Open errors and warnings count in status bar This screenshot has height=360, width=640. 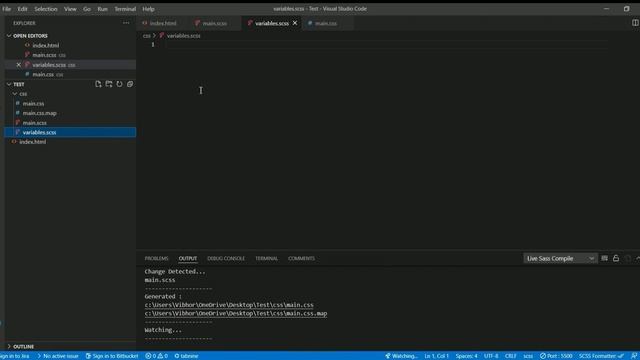pos(156,356)
